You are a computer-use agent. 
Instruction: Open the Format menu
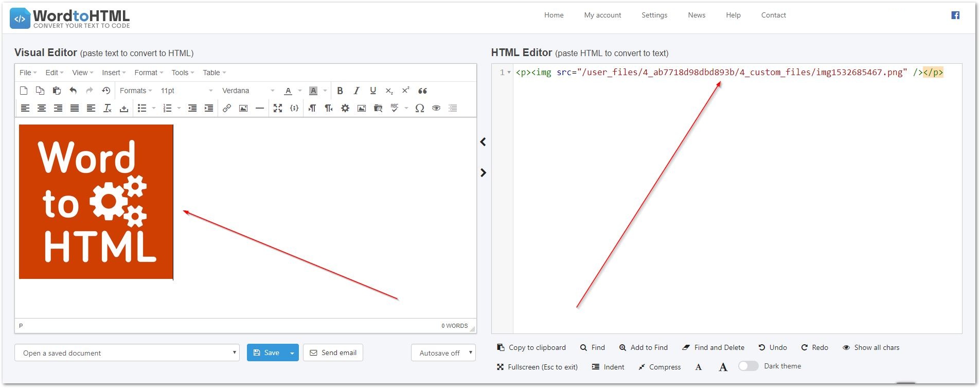[x=149, y=73]
